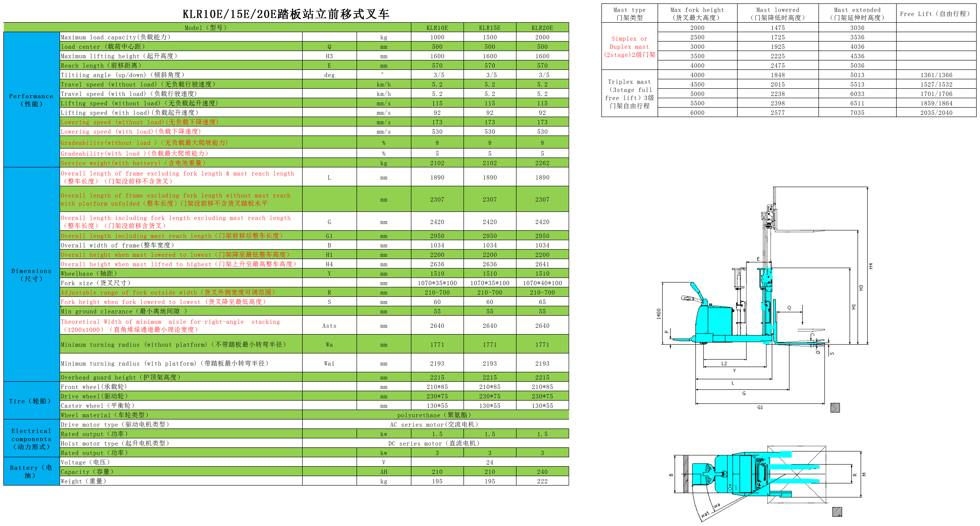This screenshot has width=980, height=526.
Task: Click the AC series motor(交流电机) cell
Action: coord(435,424)
